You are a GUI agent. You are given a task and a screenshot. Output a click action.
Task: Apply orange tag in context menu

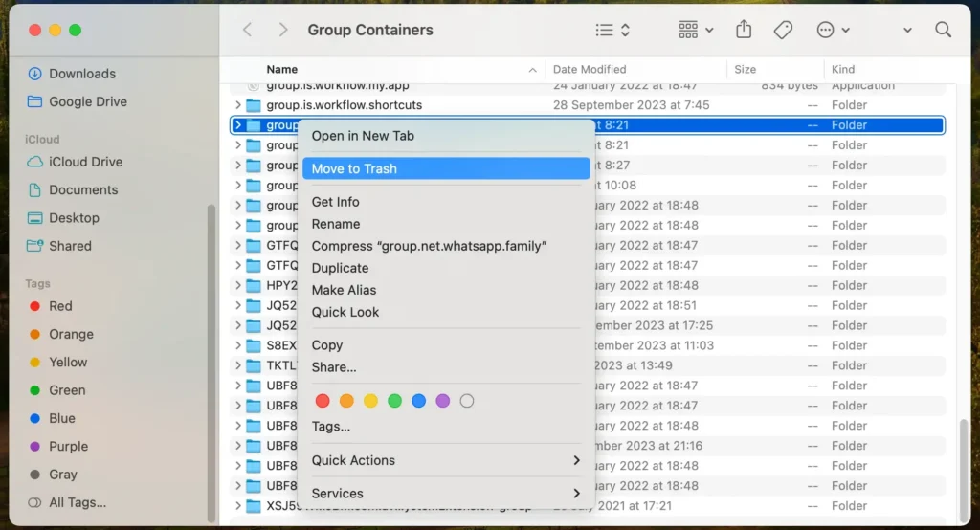pyautogui.click(x=346, y=401)
